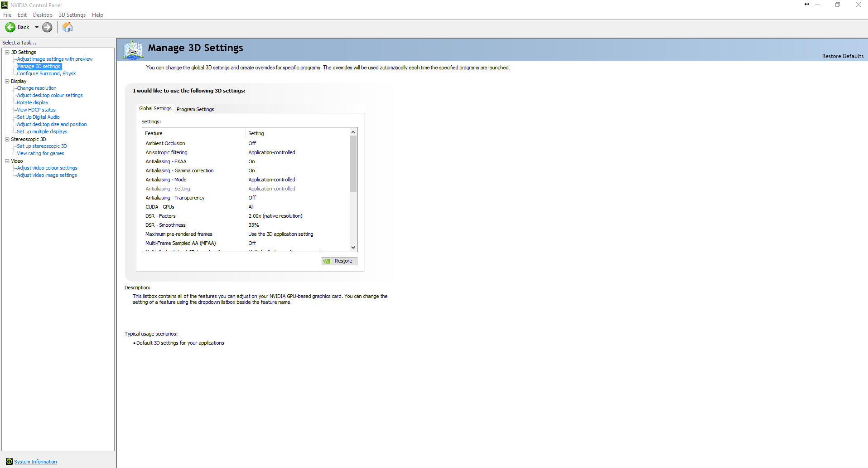Click the Restore button below settings list
Image resolution: width=868 pixels, height=468 pixels.
click(x=339, y=261)
